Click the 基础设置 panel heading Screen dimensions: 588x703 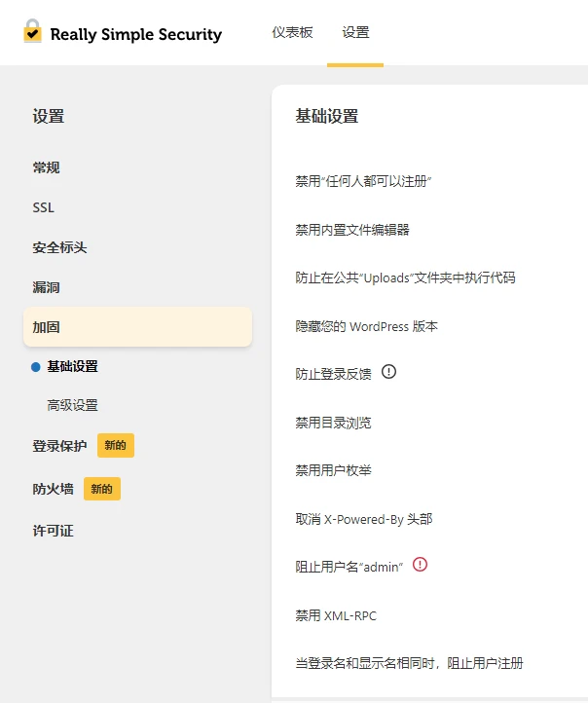click(327, 116)
